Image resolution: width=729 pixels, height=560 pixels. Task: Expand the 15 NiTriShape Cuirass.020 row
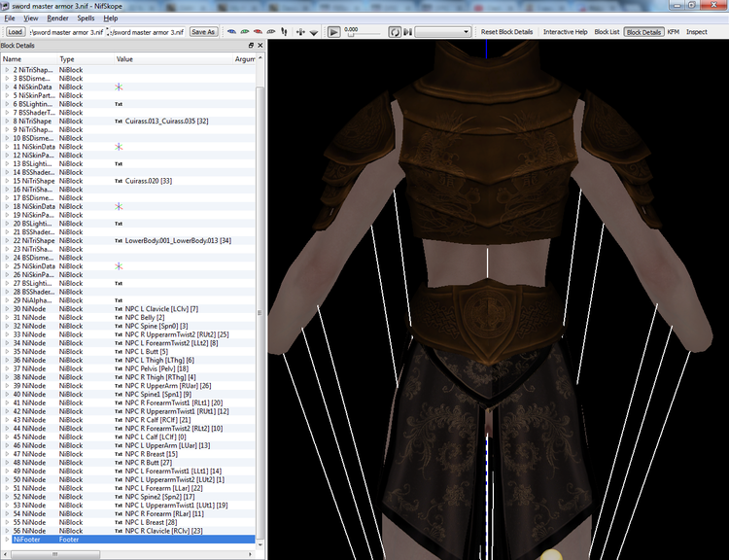(7, 181)
